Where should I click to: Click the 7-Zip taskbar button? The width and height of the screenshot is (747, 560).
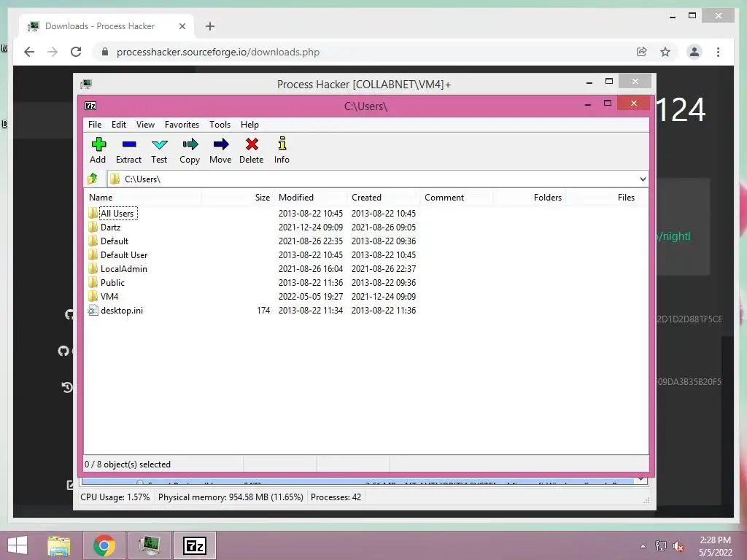pos(194,545)
